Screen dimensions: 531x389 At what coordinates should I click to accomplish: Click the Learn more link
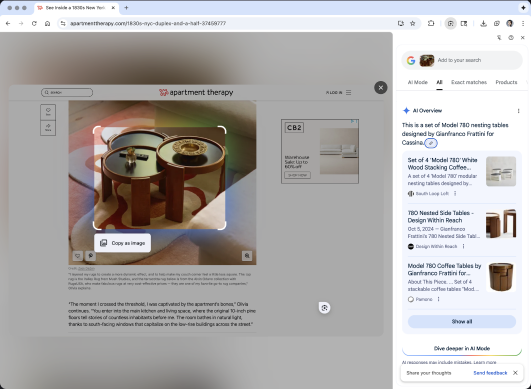click(x=485, y=362)
